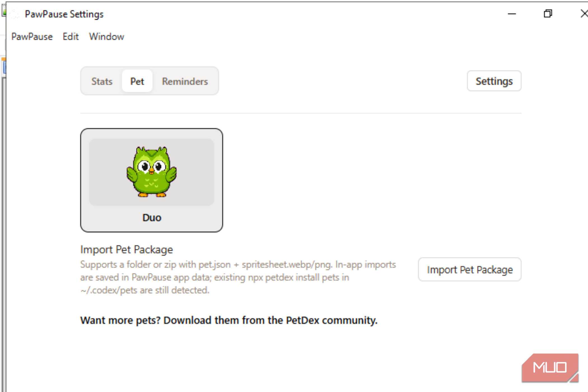Select the Pet tab
588x392 pixels.
click(x=137, y=81)
